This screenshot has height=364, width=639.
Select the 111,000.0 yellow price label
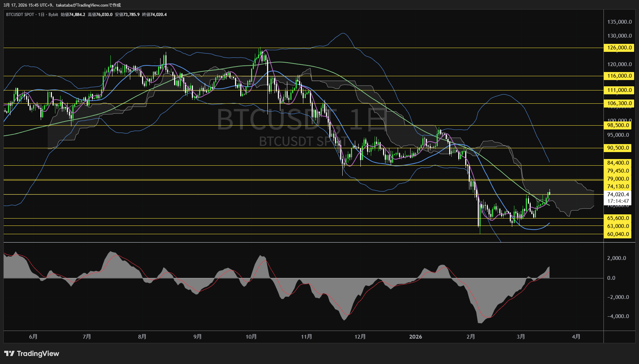click(x=619, y=90)
